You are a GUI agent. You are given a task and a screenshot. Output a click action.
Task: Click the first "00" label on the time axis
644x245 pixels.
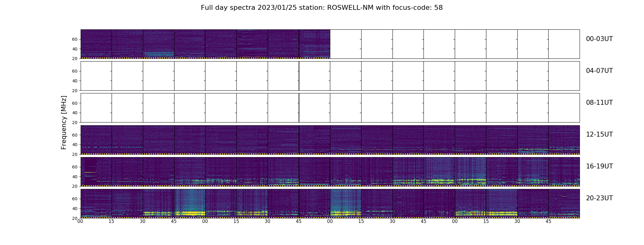(x=80, y=221)
